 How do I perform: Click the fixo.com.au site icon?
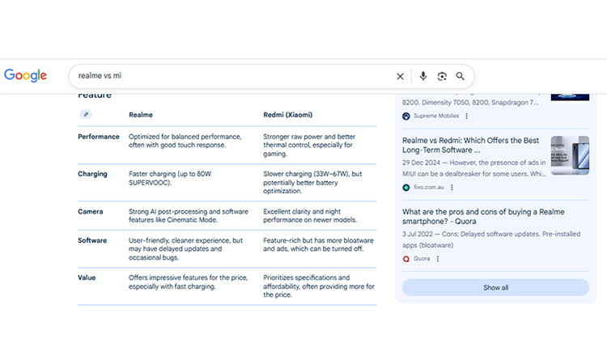click(x=406, y=188)
